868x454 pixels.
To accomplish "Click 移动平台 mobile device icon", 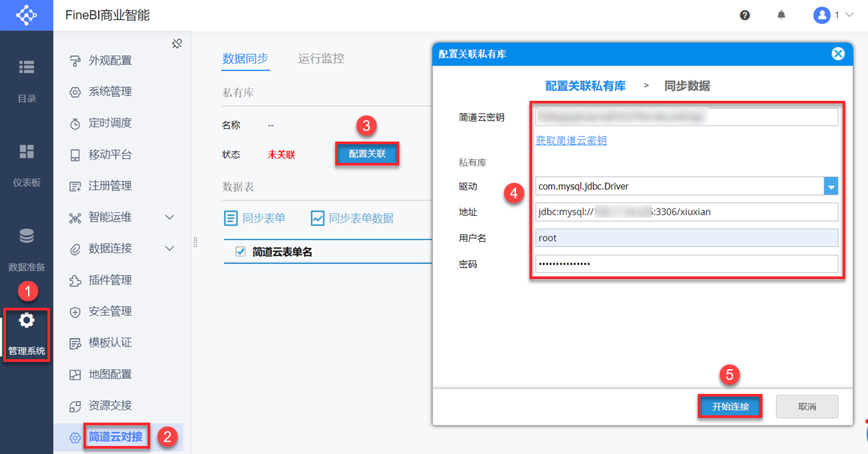I will 75,155.
